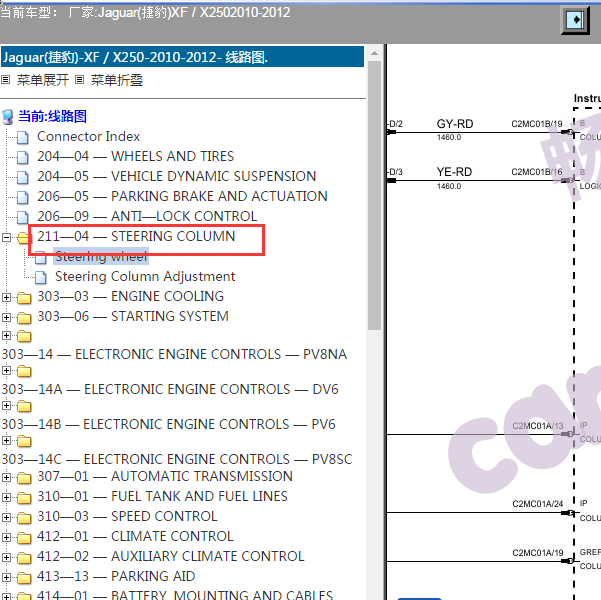Click the 303—06 STARTING SYSTEM folder icon
The width and height of the screenshot is (601, 600).
click(24, 317)
